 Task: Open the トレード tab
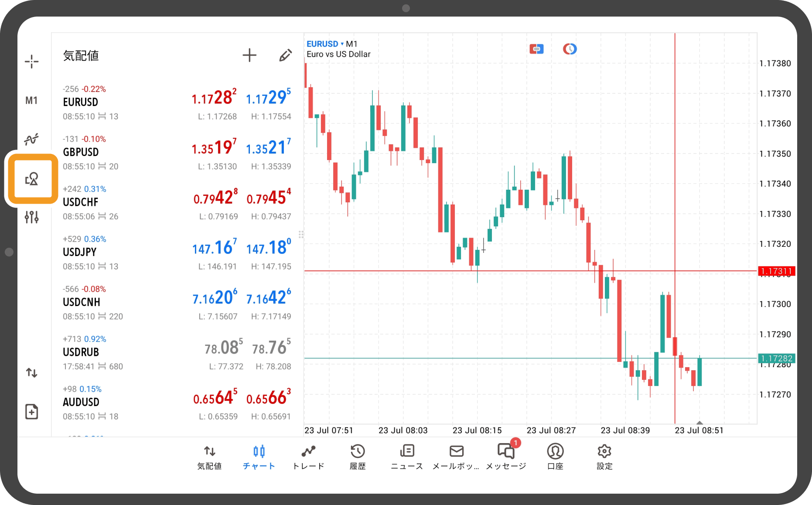[x=308, y=457]
